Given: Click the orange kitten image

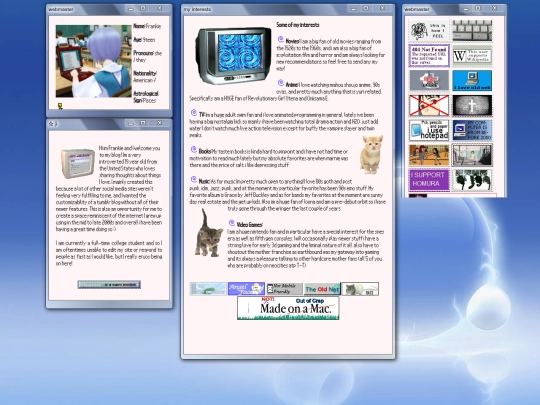Looking at the screenshot, I should coord(371,154).
